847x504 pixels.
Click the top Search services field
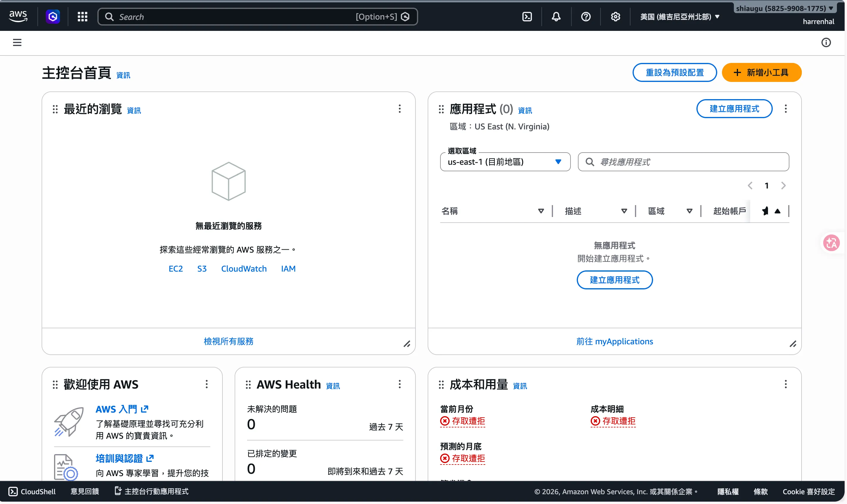(257, 17)
